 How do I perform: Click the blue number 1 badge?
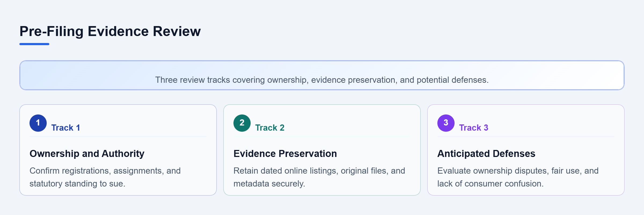(38, 123)
